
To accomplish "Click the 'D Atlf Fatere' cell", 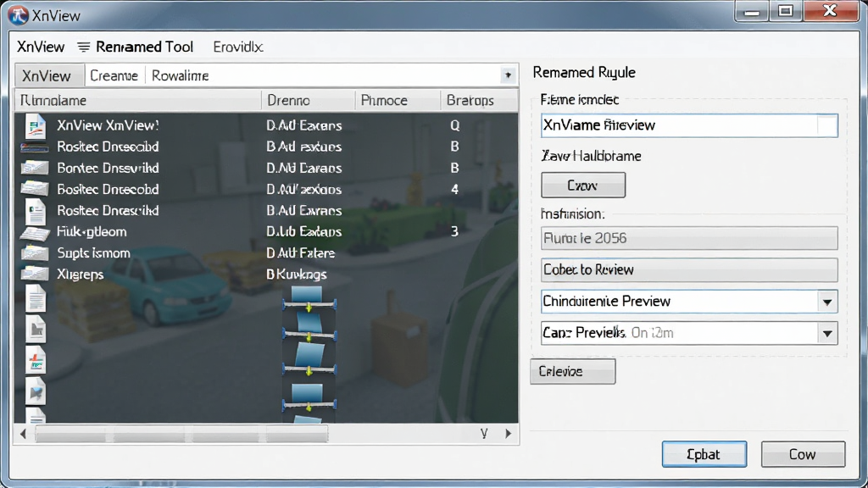I will click(301, 252).
